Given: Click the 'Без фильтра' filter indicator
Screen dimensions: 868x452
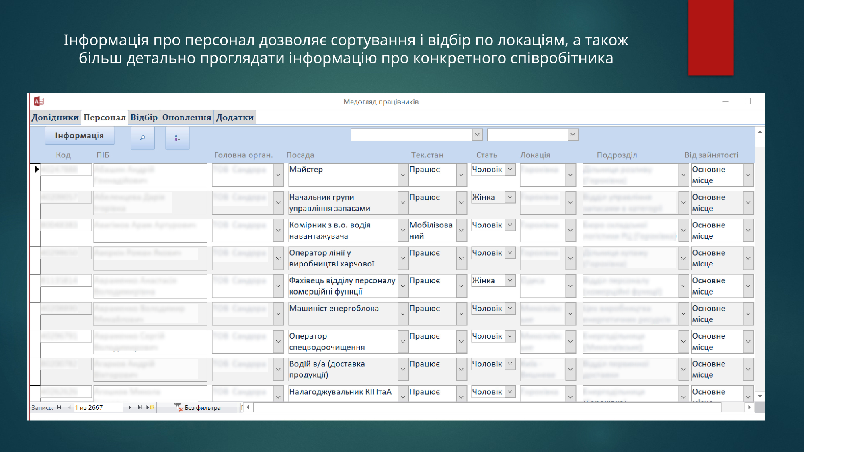Looking at the screenshot, I should point(197,407).
